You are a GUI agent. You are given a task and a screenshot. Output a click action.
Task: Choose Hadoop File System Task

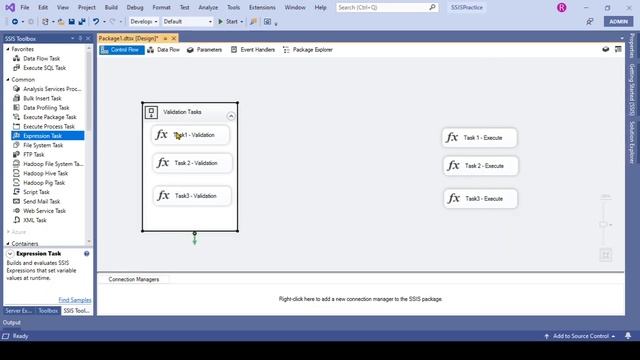53,164
